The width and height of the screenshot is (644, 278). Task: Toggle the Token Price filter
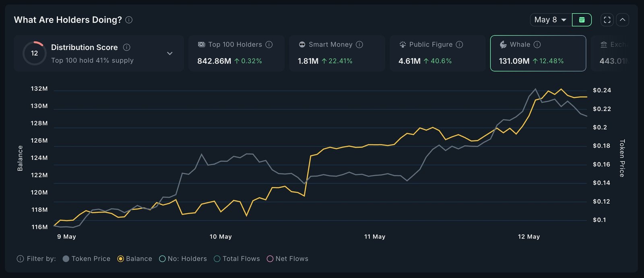pyautogui.click(x=87, y=259)
